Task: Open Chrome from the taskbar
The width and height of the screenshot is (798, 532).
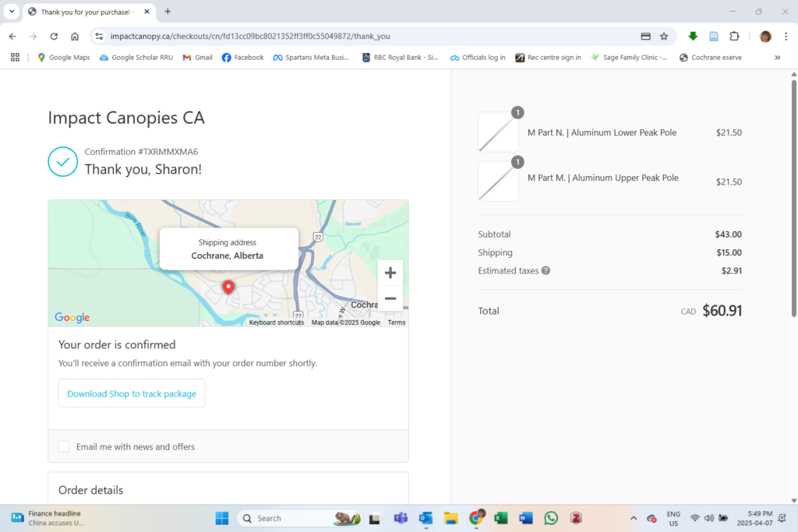Action: (x=476, y=518)
